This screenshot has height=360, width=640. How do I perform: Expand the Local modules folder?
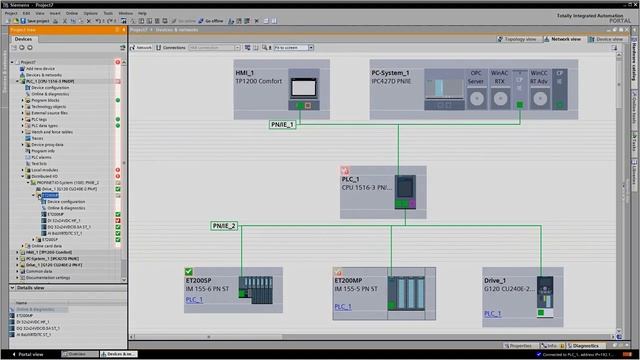(x=23, y=170)
